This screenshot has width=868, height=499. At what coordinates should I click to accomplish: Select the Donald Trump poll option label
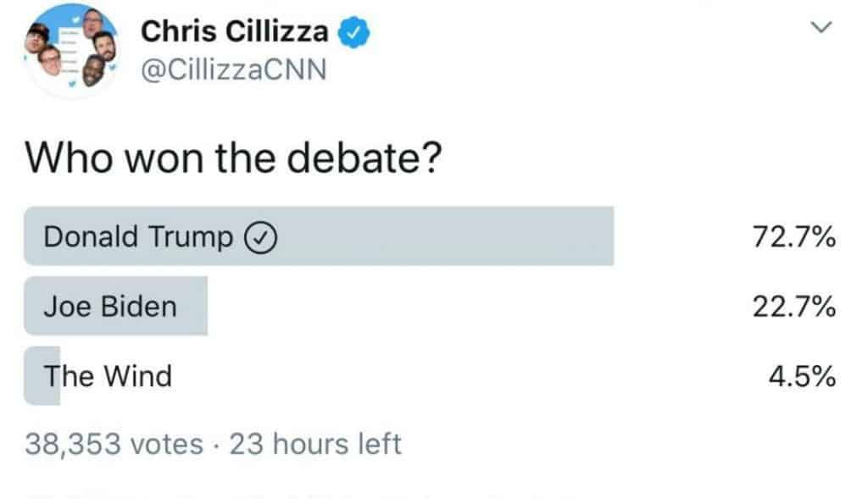click(x=137, y=237)
